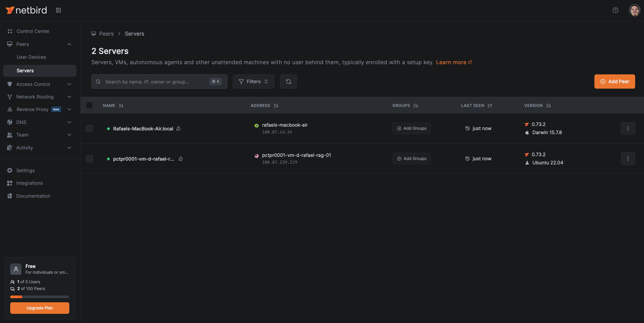
Task: Collapse the Peers section chevron
Action: 69,44
